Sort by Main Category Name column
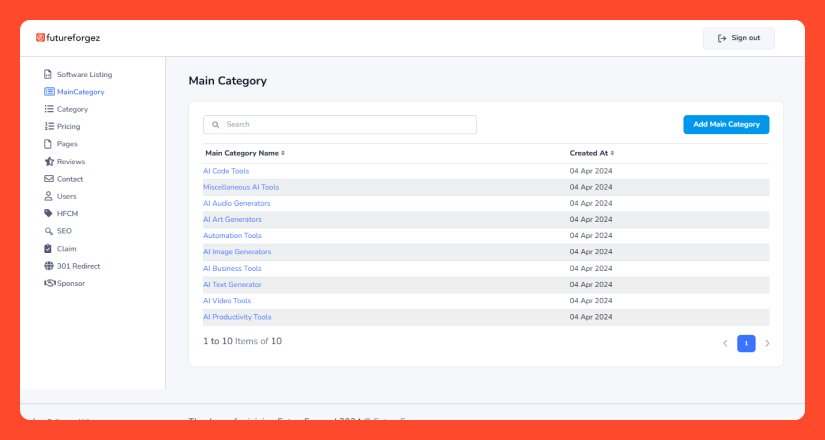Viewport: 825px width, 440px height. pos(245,153)
